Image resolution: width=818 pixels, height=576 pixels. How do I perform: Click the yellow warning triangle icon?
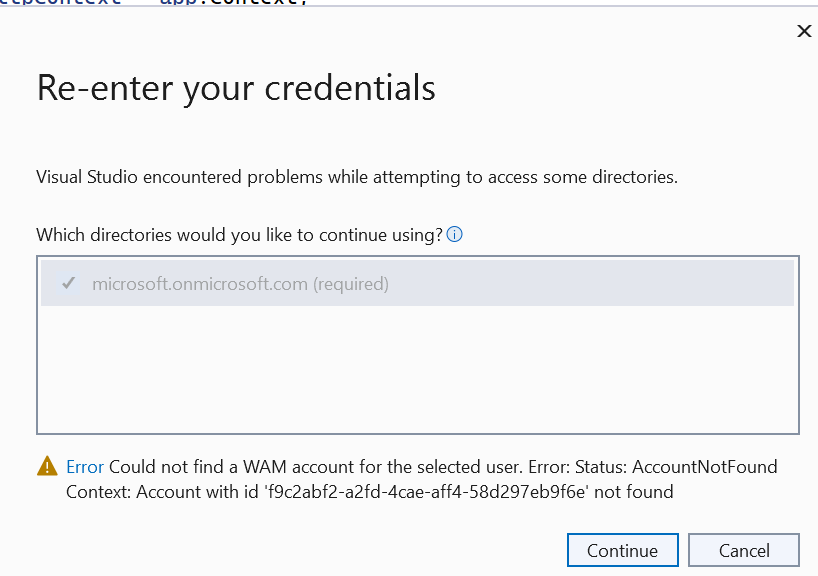coord(47,466)
